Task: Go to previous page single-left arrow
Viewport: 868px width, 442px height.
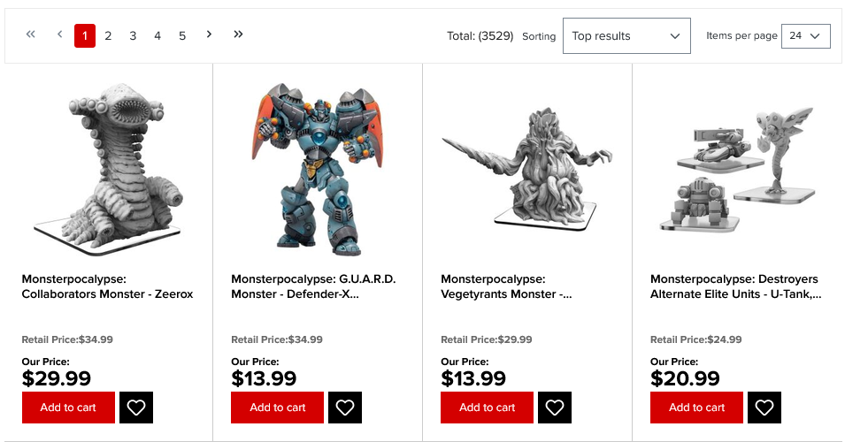Action: [60, 34]
